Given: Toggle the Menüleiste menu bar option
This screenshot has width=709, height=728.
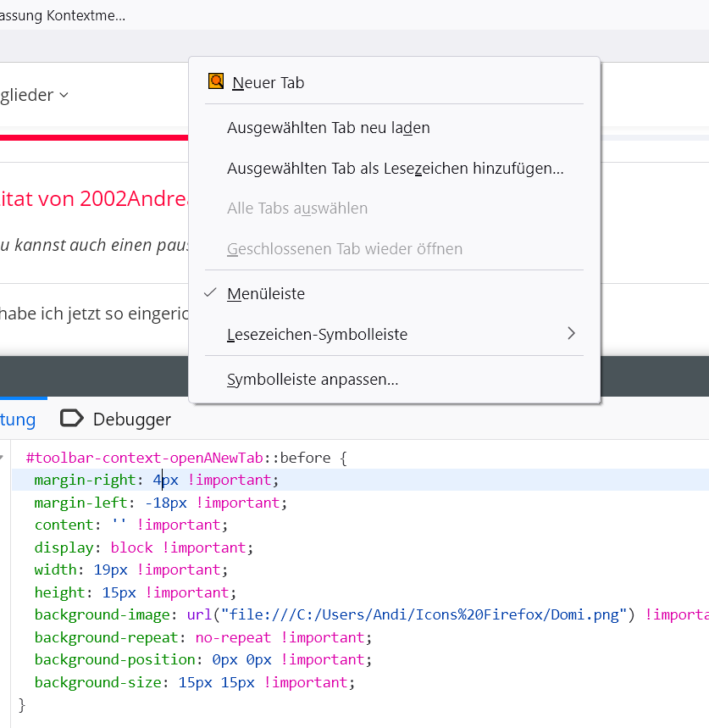Looking at the screenshot, I should point(266,294).
